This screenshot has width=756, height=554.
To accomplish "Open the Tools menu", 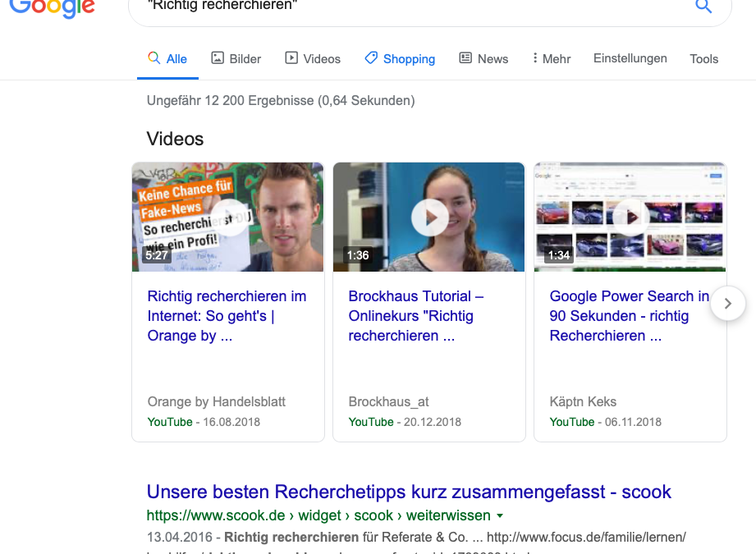I will pos(703,58).
